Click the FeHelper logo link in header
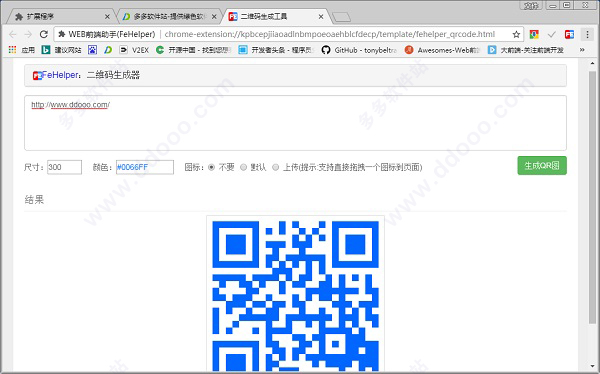The width and height of the screenshot is (600, 374). coord(56,75)
